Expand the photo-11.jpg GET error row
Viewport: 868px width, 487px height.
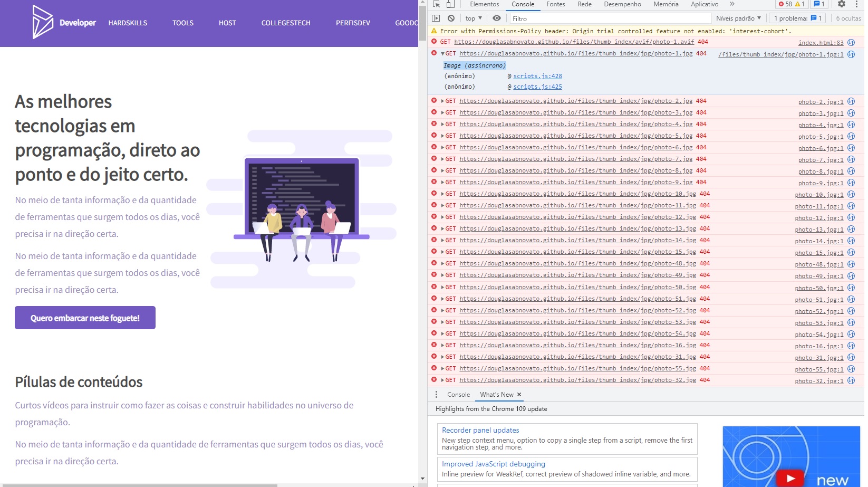click(x=442, y=205)
